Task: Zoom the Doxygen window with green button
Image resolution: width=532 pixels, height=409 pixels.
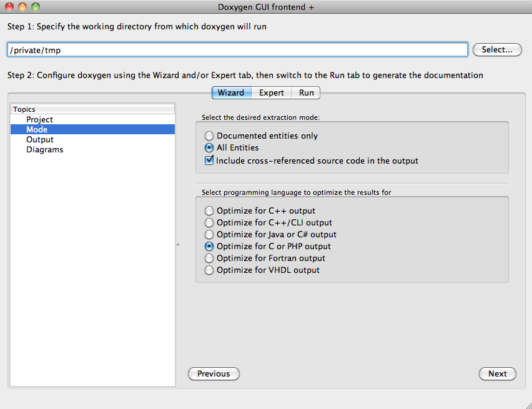Action: [36, 7]
